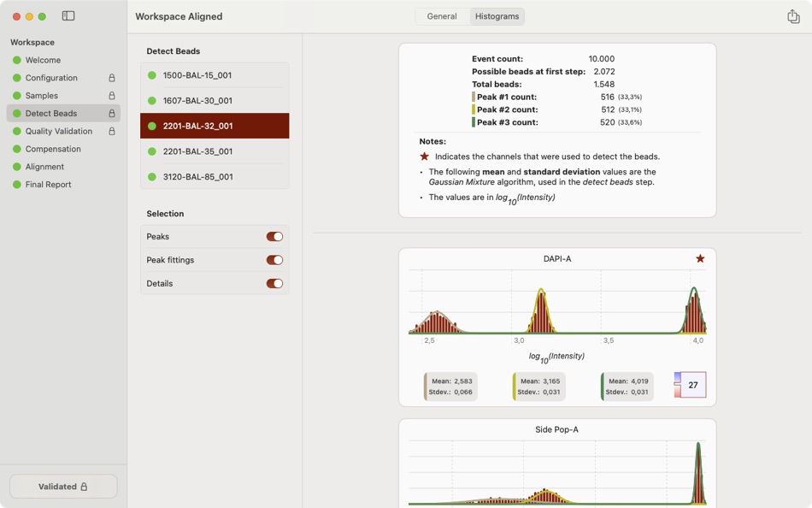Click the lock icon beside Samples

pos(111,96)
